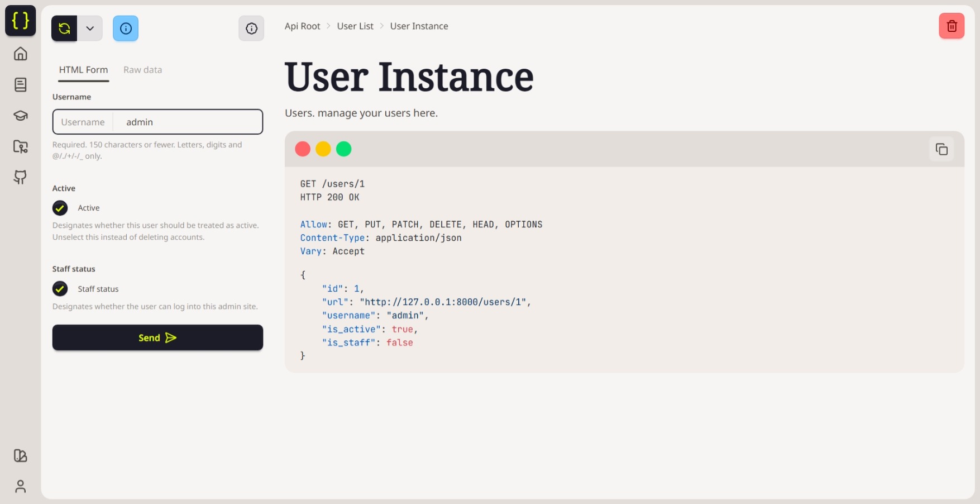Open the home icon in sidebar
980x504 pixels.
(21, 54)
